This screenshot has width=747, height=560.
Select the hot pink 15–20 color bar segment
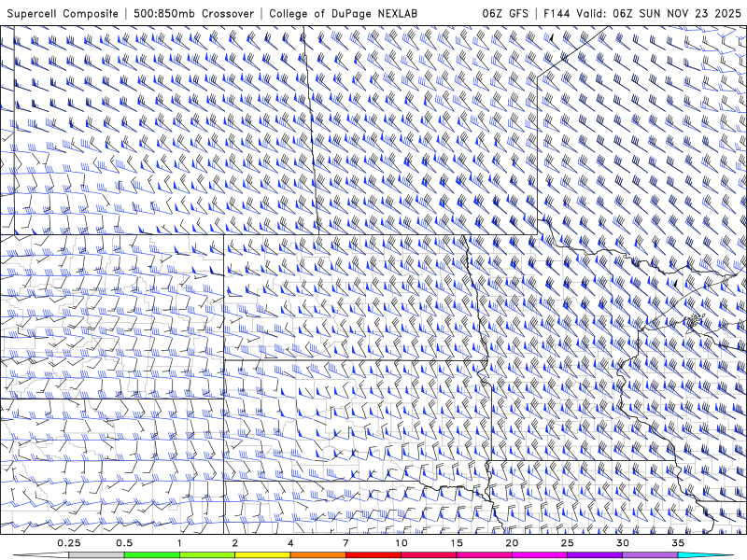pos(484,555)
